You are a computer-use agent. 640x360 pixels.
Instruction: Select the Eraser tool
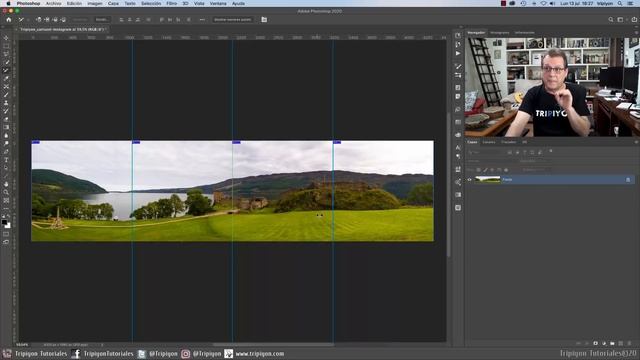click(x=6, y=119)
